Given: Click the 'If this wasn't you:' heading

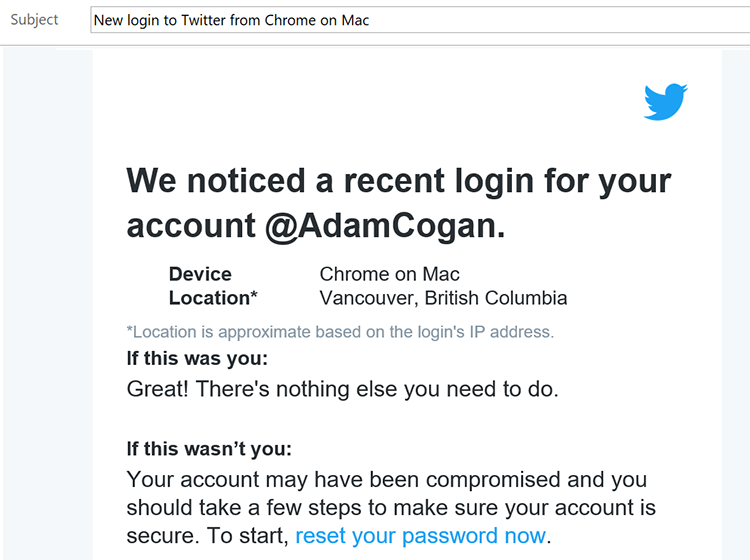Looking at the screenshot, I should [x=209, y=449].
